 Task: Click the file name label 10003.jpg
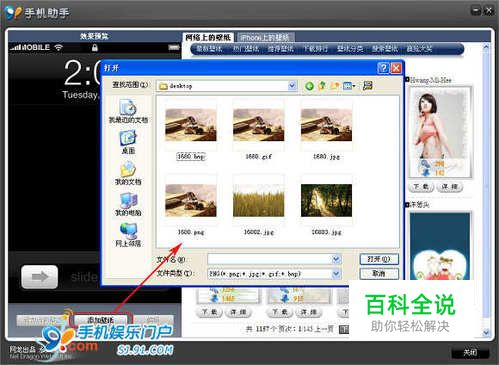tap(327, 232)
